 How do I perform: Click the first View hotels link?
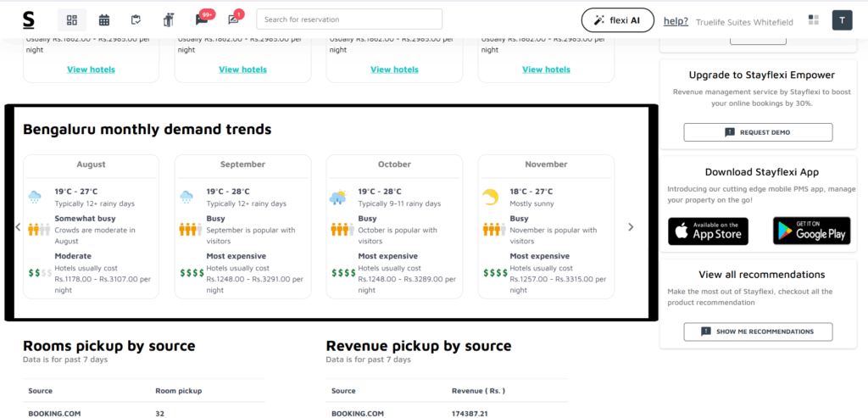pos(92,70)
